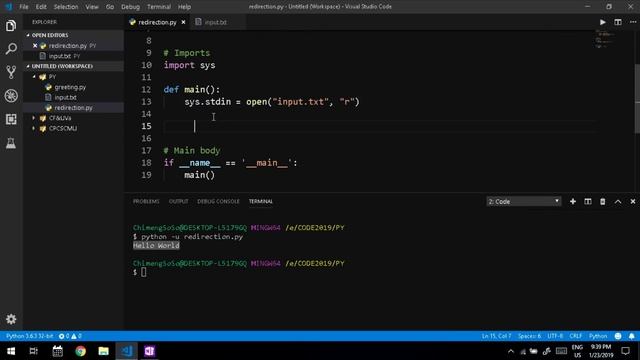Viewport: 640px width, 360px height.
Task: Open the Test beaker view icon
Action: pyautogui.click(x=11, y=143)
